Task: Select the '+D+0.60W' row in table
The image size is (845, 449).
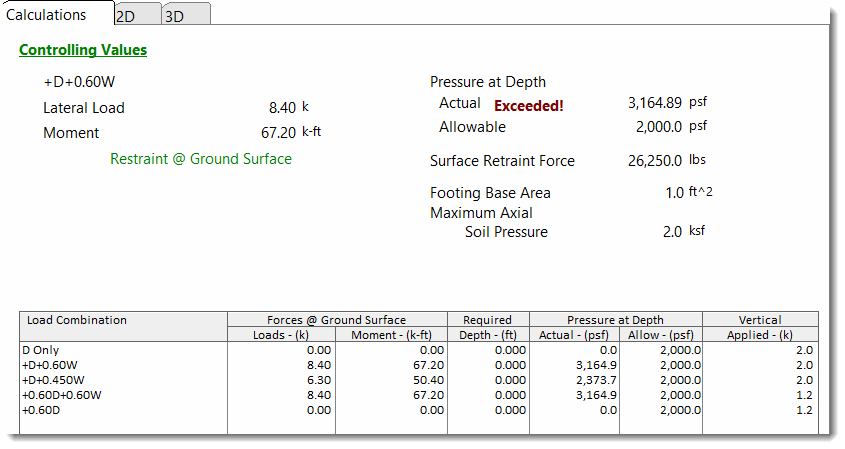Action: [x=50, y=366]
